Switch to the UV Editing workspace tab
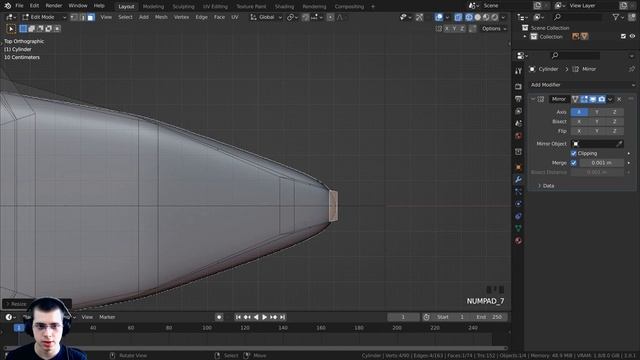This screenshot has width=640, height=360. point(216,7)
